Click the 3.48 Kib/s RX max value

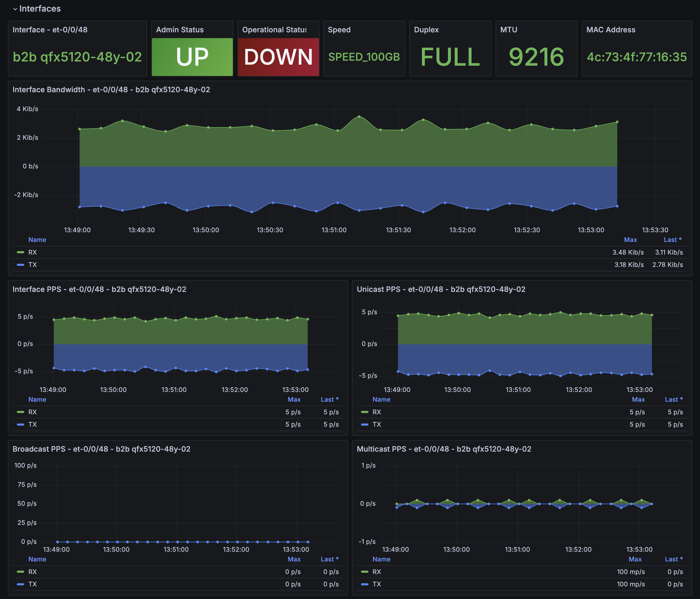click(x=628, y=252)
